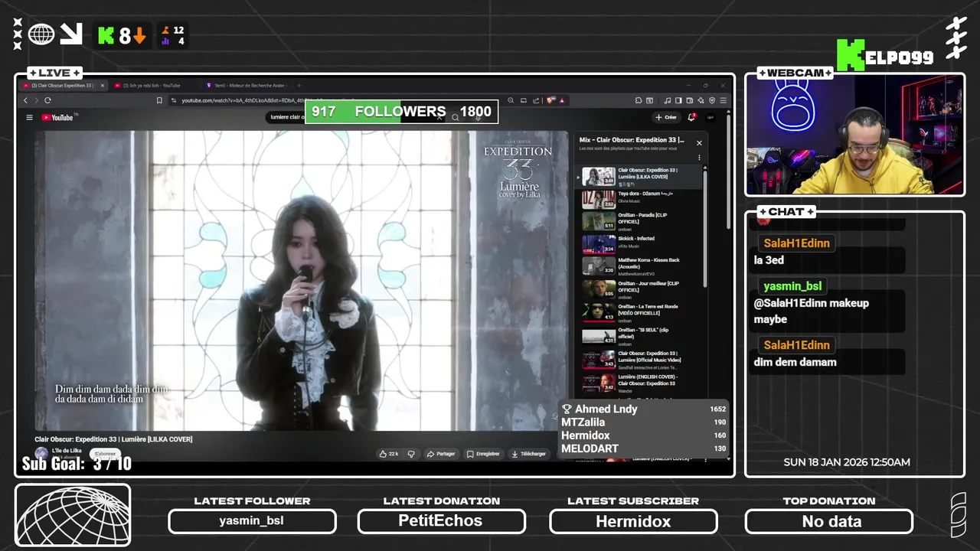This screenshot has height=551, width=980.
Task: Select 'Lumière [LILKA COVER]' in playlist
Action: tap(639, 177)
